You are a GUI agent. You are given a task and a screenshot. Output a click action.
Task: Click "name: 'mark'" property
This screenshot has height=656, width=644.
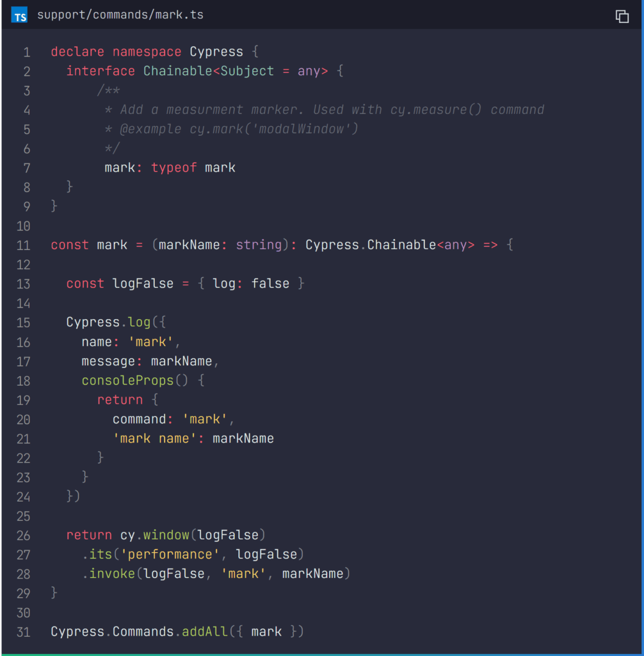coord(127,342)
